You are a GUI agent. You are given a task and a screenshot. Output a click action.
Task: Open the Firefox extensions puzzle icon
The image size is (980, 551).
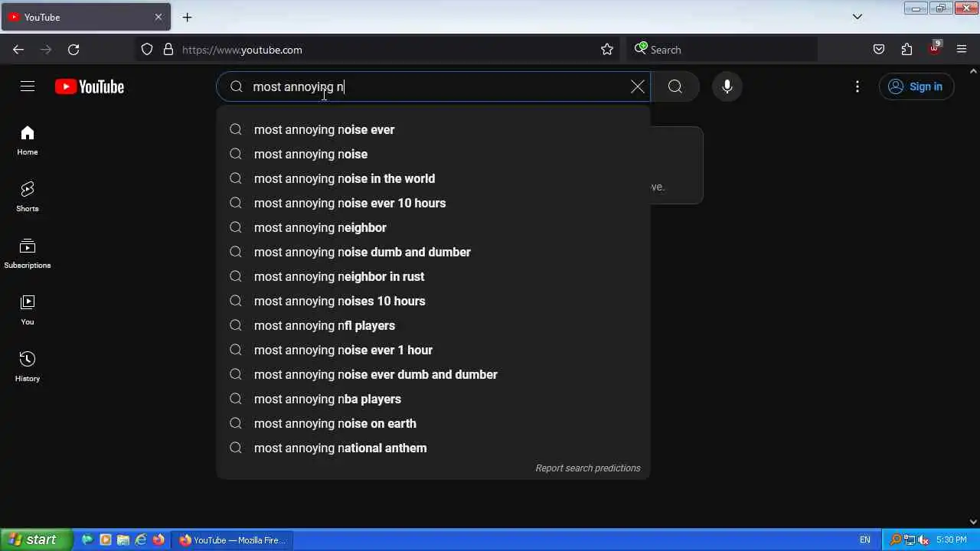(x=906, y=50)
